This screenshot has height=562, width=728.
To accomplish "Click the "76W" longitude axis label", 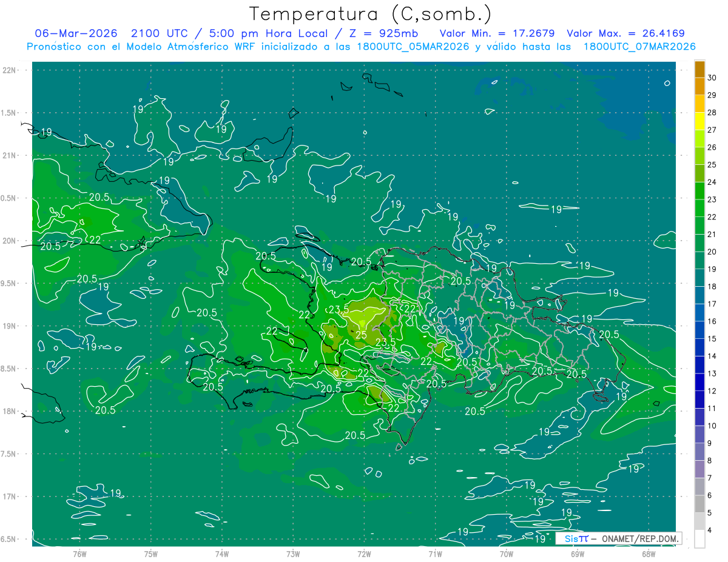I will pos(79,554).
